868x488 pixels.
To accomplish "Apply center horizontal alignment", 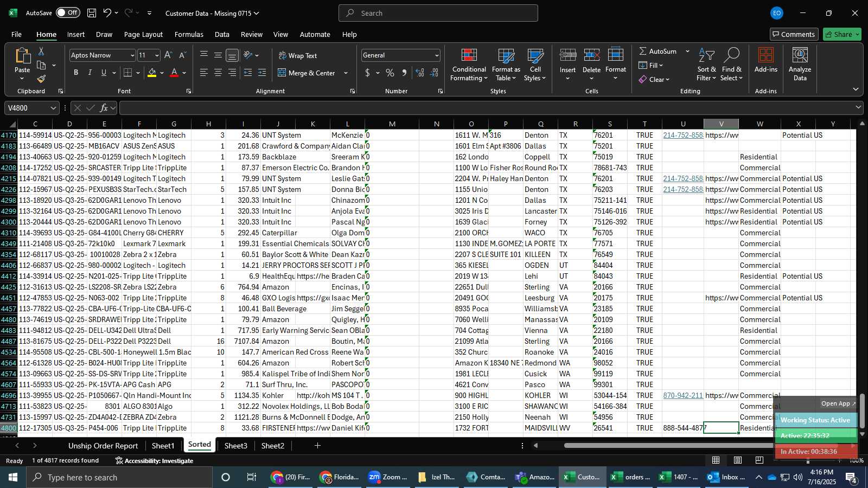I will (218, 73).
